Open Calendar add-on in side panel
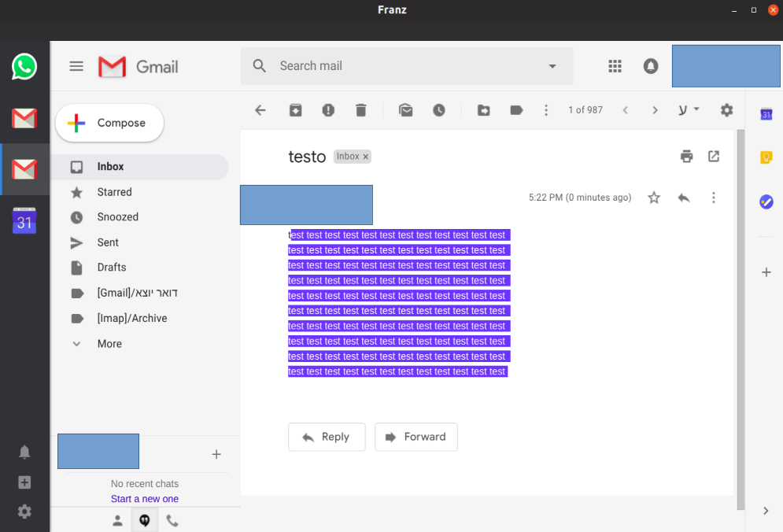This screenshot has height=532, width=783. pyautogui.click(x=766, y=114)
